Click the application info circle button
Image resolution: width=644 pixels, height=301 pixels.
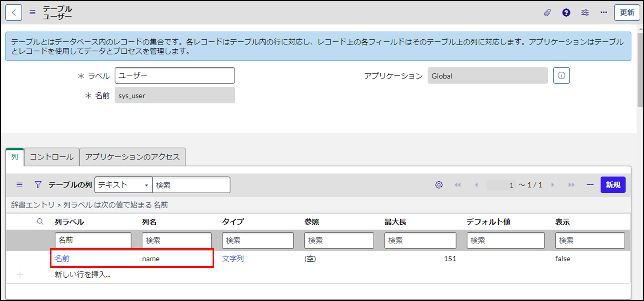(x=561, y=75)
